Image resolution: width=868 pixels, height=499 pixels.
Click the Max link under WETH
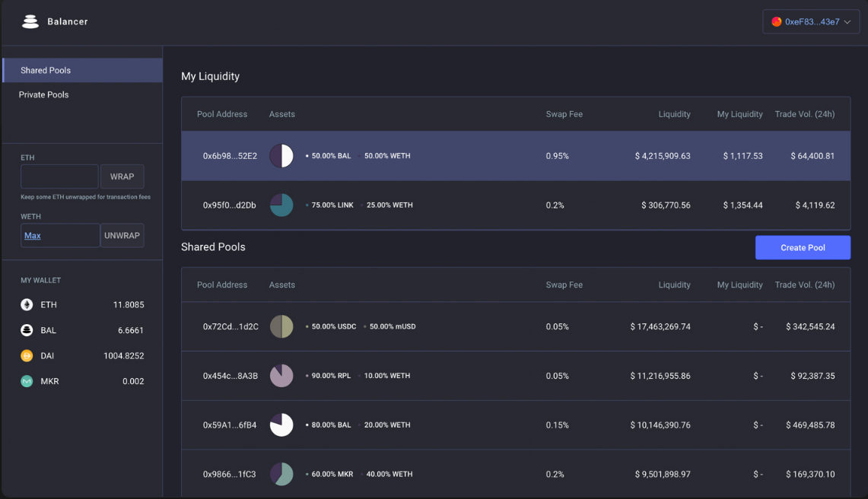click(33, 235)
